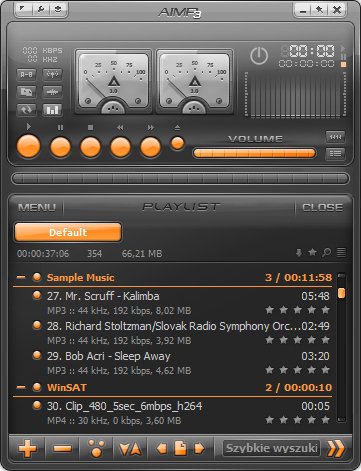Toggle the radio capture antenna button

tap(52, 74)
